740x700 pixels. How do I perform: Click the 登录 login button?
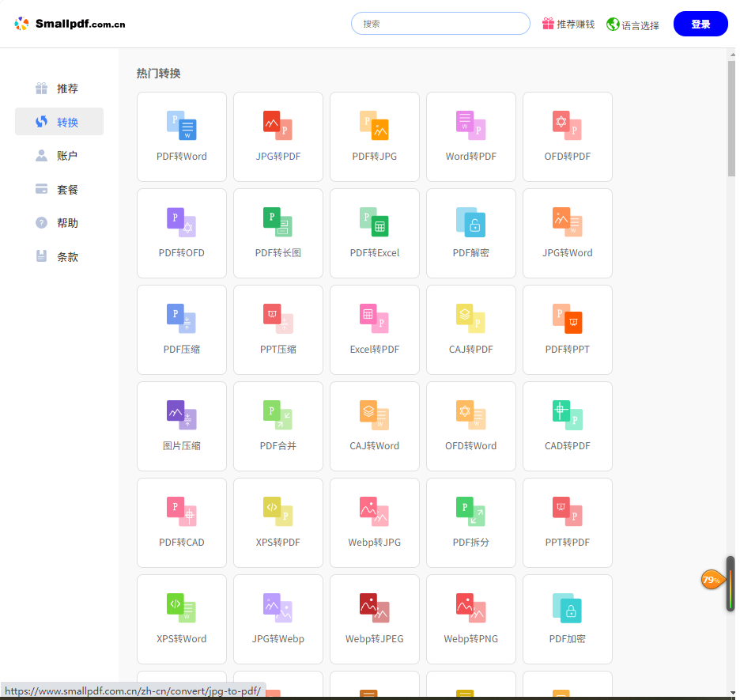point(700,24)
